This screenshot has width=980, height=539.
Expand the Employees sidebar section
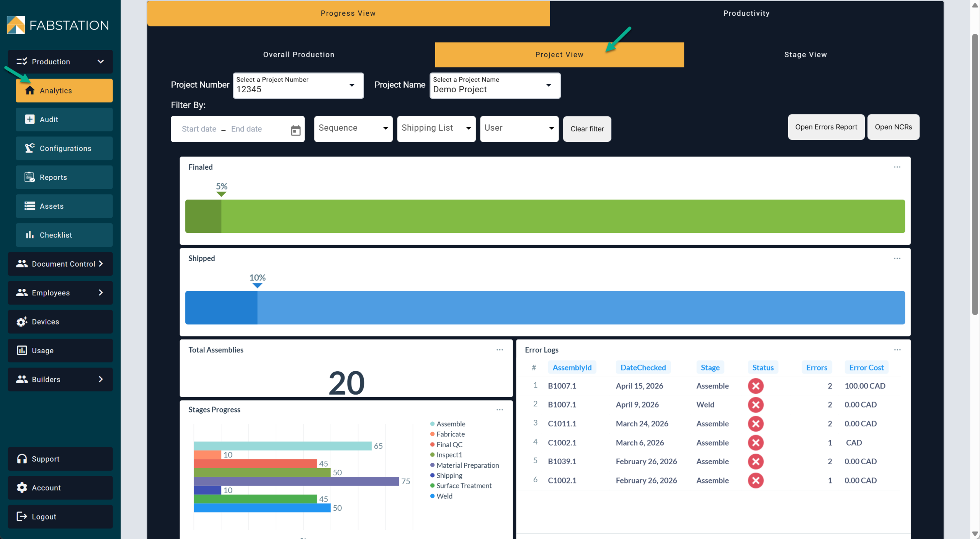click(x=60, y=293)
